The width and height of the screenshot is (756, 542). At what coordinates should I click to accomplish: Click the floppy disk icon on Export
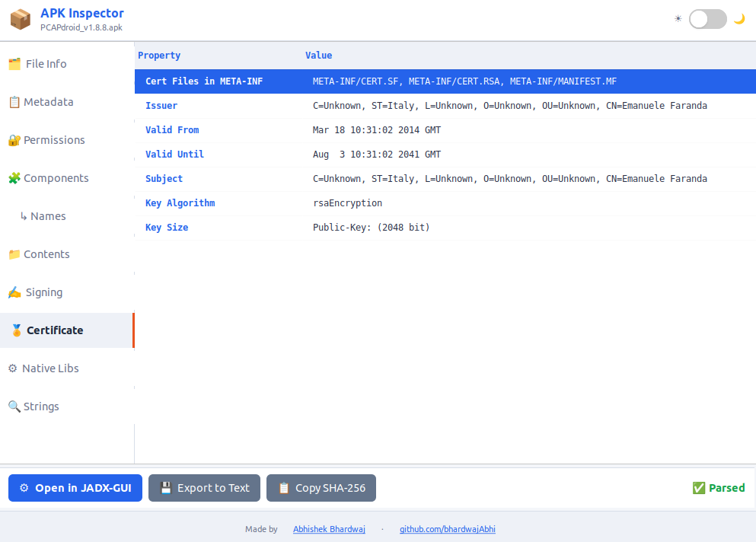166,488
